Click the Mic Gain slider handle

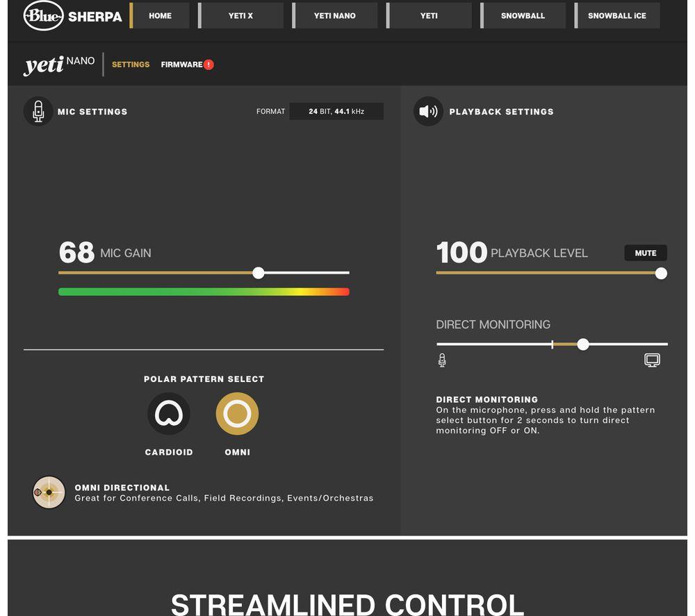[x=259, y=273]
